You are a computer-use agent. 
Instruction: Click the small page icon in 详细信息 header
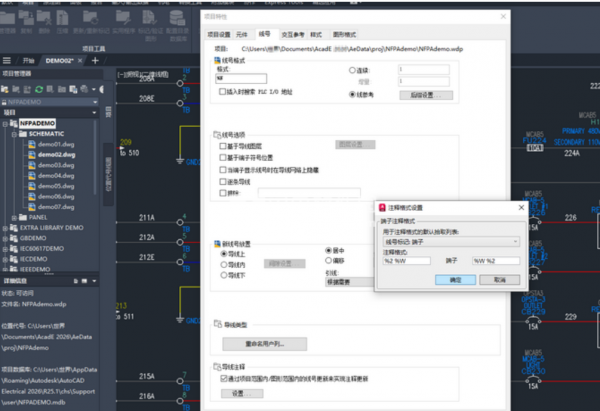[x=76, y=281]
